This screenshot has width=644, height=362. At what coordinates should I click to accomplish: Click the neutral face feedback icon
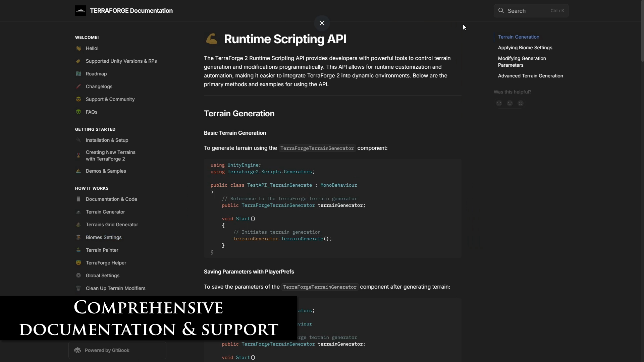pos(510,103)
